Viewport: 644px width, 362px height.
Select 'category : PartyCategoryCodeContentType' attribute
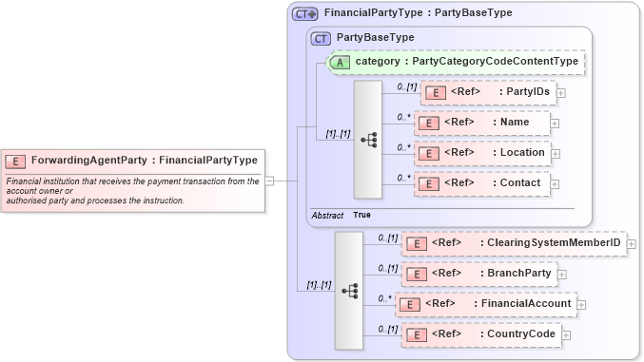click(466, 61)
